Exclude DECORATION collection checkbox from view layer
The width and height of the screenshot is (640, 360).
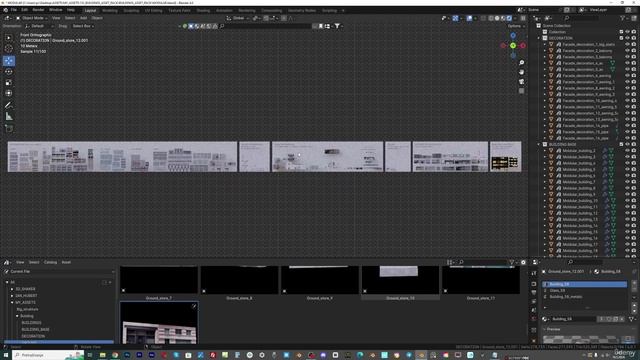tap(621, 38)
